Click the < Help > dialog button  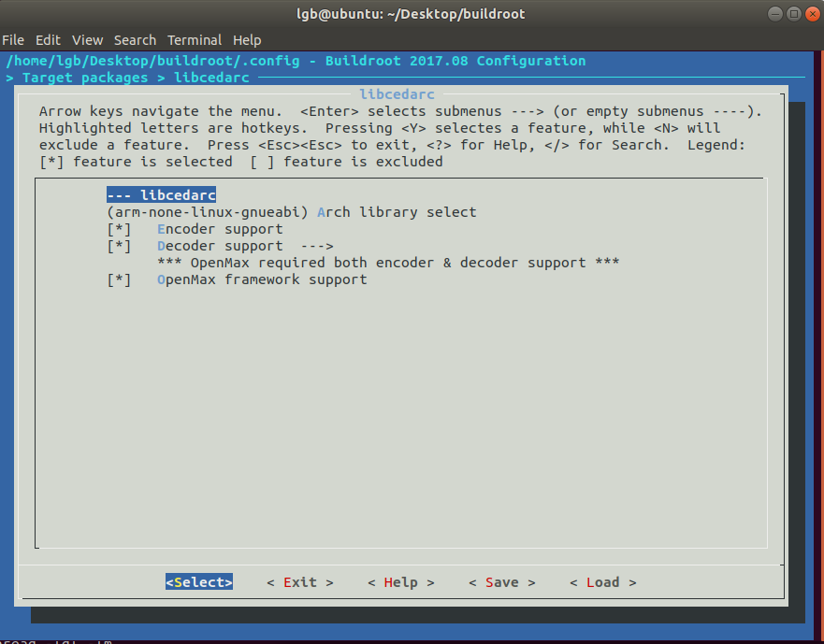click(401, 582)
